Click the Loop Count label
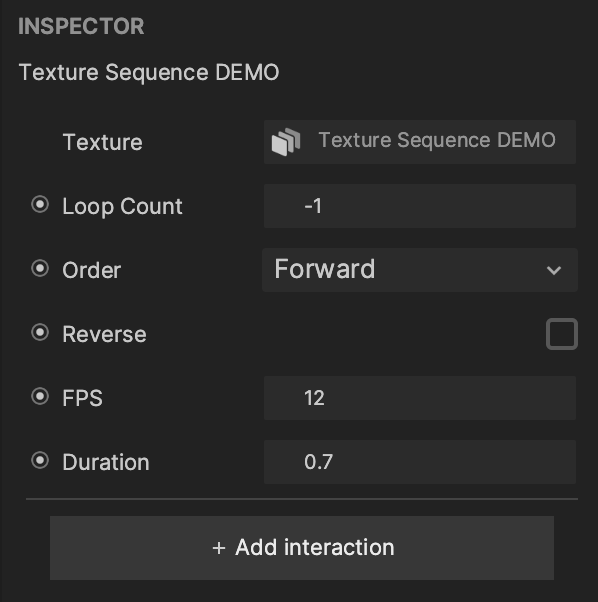This screenshot has height=602, width=598. (122, 206)
